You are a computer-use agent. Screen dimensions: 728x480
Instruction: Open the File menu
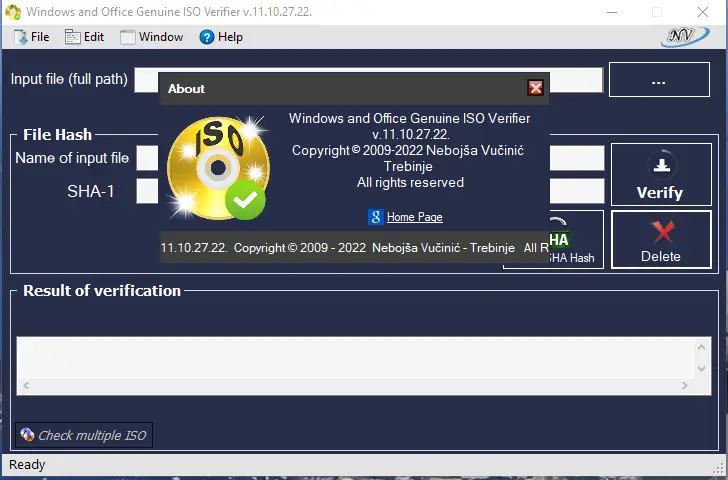click(x=32, y=37)
